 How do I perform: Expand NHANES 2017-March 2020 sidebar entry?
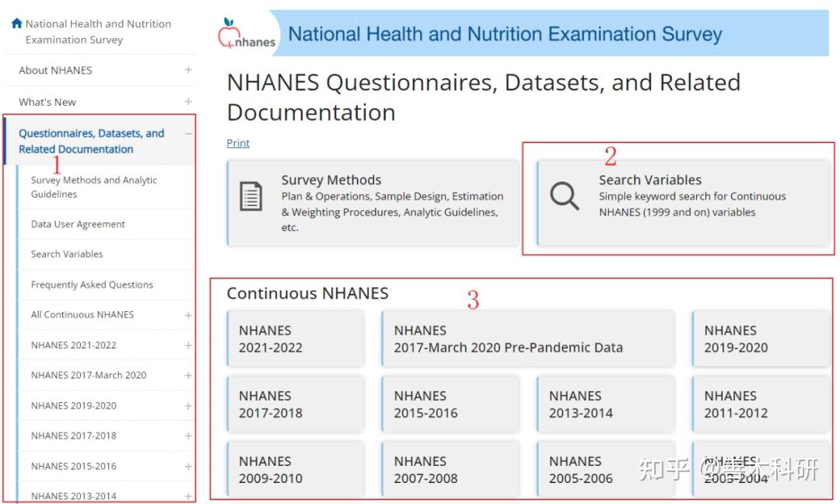(x=187, y=375)
